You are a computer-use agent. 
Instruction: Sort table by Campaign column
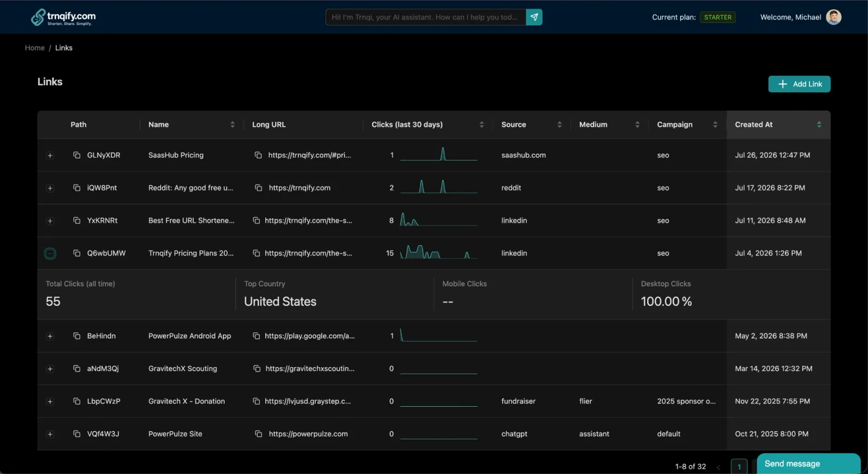point(715,125)
